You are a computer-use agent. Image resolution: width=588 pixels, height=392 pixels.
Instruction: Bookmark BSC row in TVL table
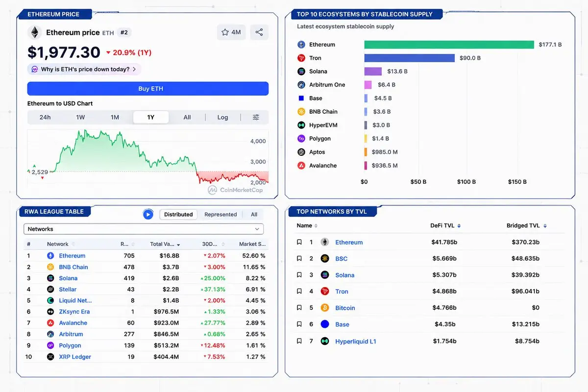coord(299,259)
